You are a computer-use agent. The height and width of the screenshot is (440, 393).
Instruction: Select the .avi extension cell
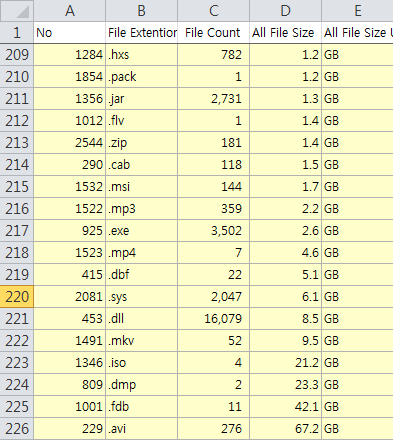pos(141,428)
